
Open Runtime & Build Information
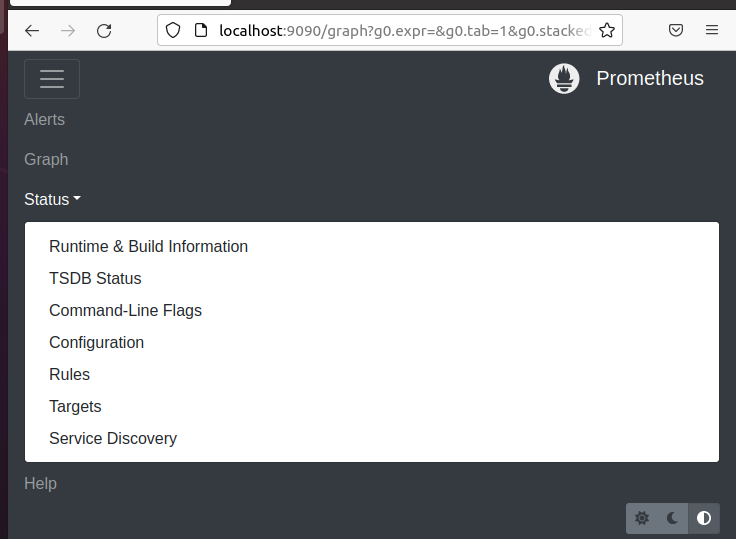pos(148,246)
